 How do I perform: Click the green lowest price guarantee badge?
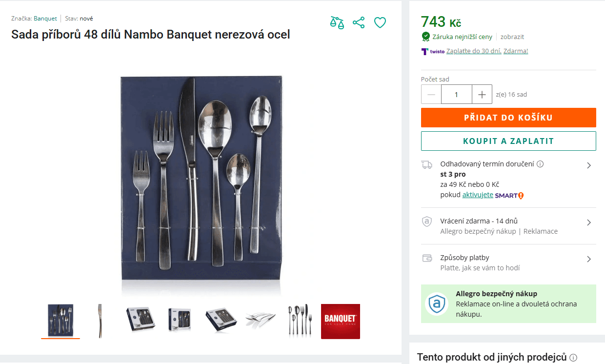[x=425, y=37]
